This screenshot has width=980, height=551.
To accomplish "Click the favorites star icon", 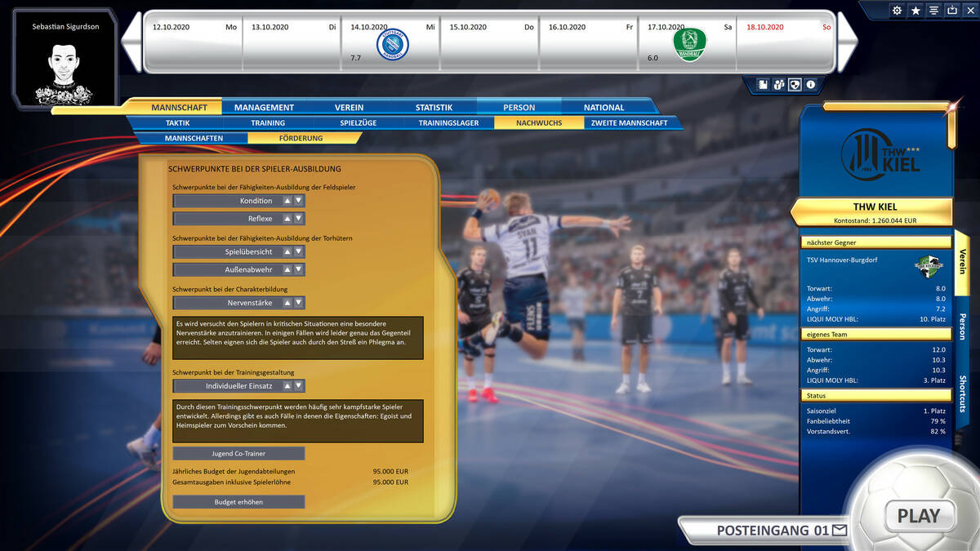I will (x=915, y=11).
